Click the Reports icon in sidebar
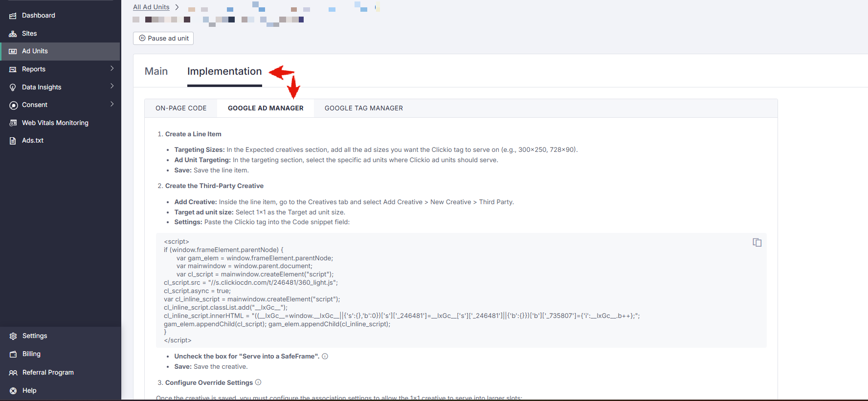The width and height of the screenshot is (868, 401). click(13, 69)
